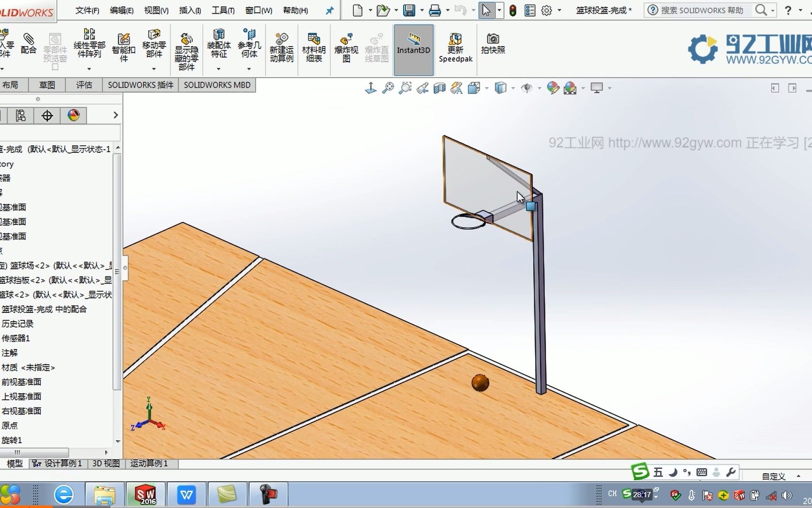Create a 新建运动算例 motion study
This screenshot has width=812, height=508.
(x=281, y=46)
